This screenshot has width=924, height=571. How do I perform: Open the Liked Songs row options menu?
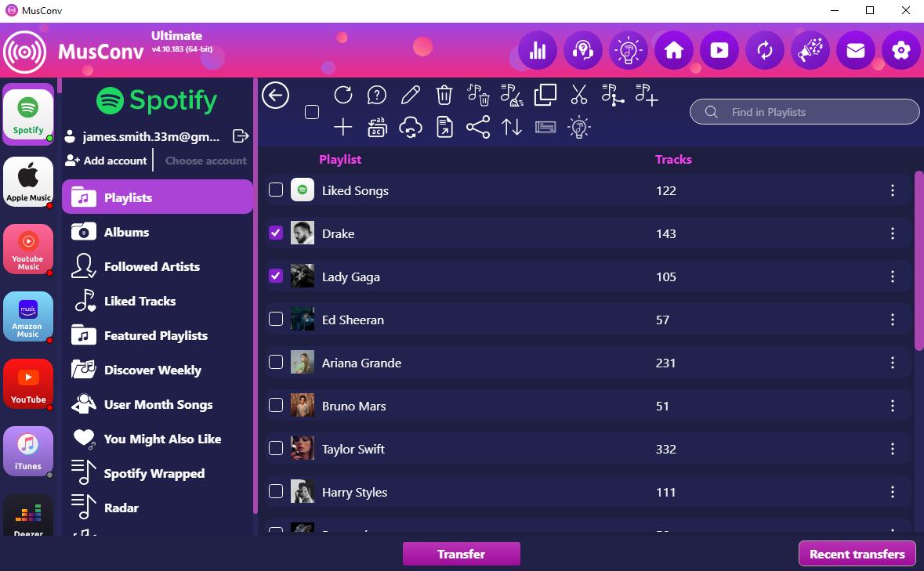point(892,190)
